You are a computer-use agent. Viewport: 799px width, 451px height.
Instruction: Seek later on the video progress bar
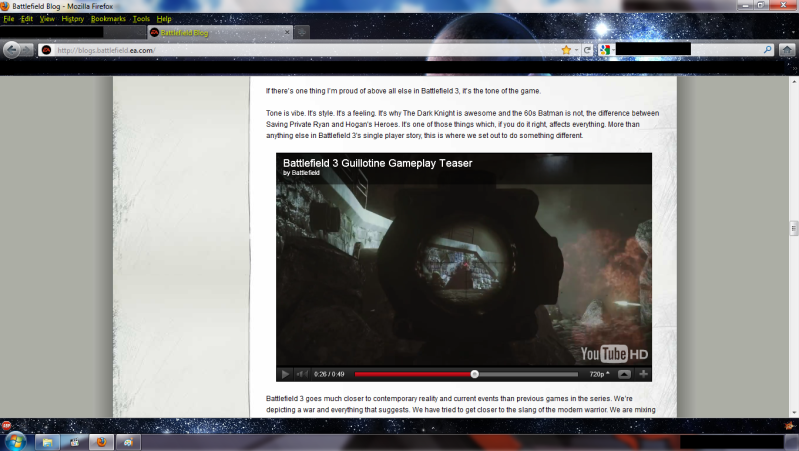[527, 374]
